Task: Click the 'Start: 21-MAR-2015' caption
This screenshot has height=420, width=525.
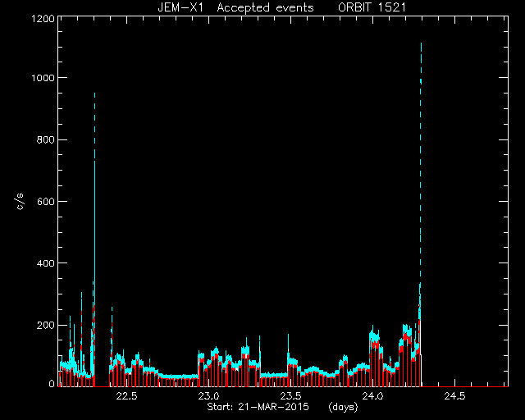Action: pyautogui.click(x=258, y=407)
